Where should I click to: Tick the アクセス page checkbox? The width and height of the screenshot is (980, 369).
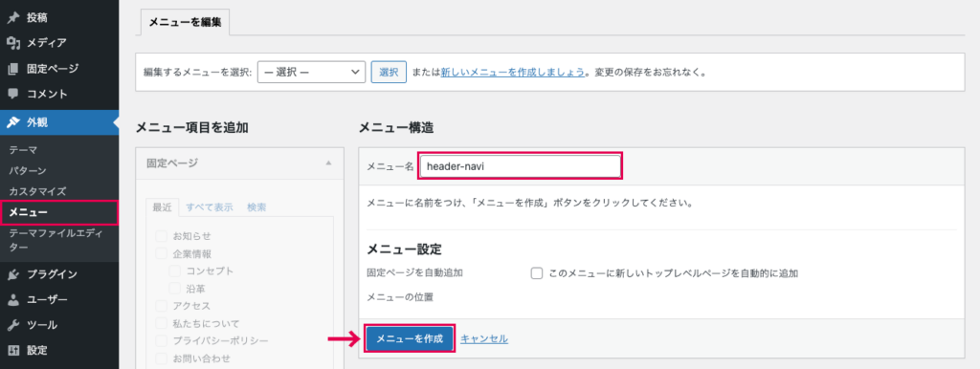pyautogui.click(x=161, y=306)
